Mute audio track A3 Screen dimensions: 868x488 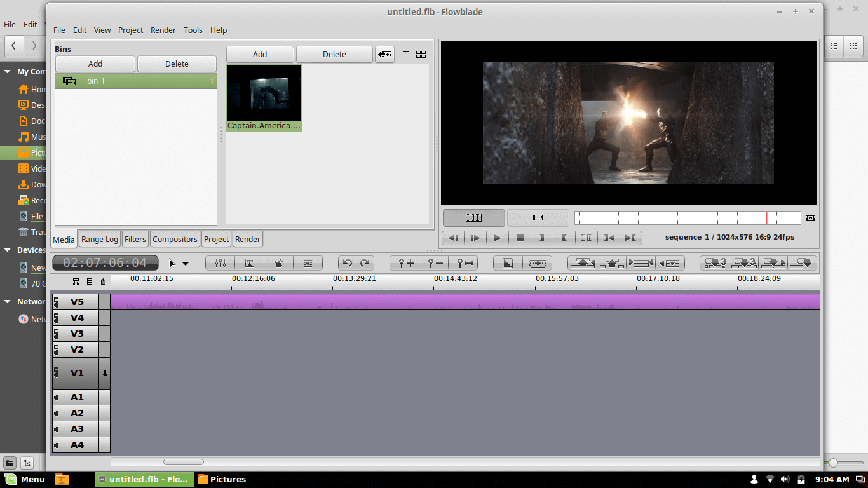click(x=56, y=430)
